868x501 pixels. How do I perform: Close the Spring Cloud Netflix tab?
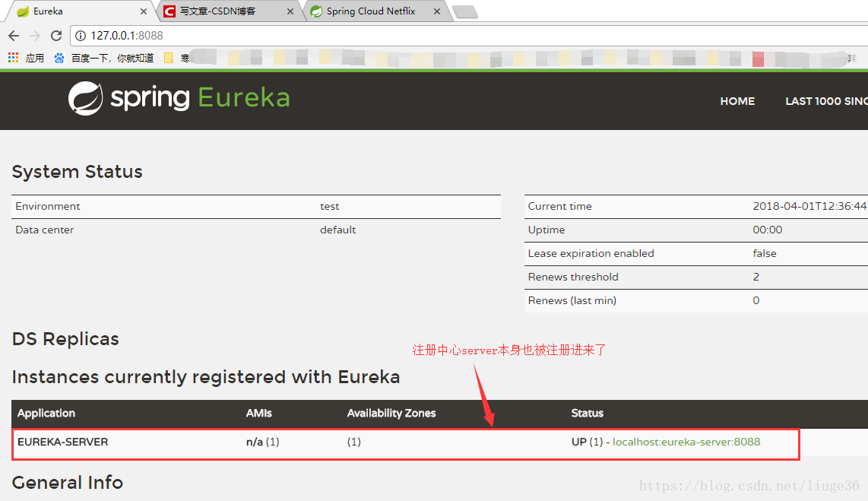(x=437, y=11)
